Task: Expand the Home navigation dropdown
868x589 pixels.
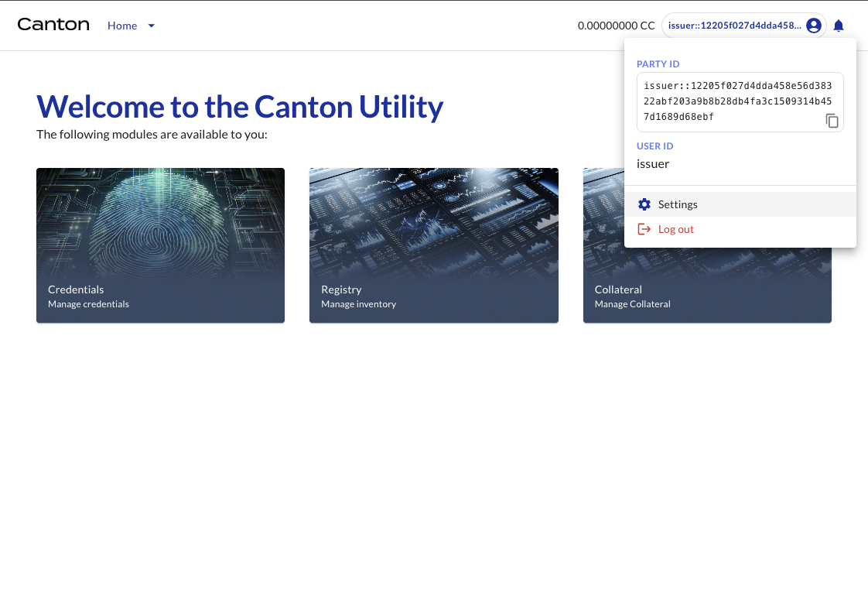Action: pos(151,26)
